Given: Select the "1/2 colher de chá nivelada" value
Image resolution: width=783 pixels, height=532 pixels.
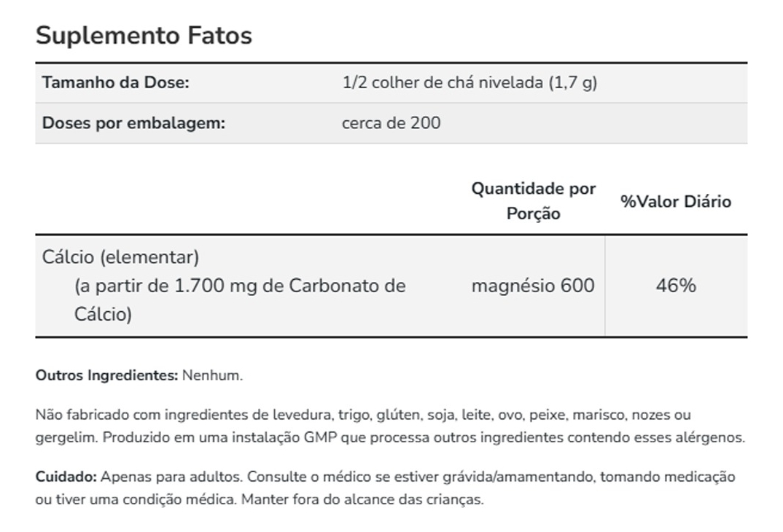Looking at the screenshot, I should (x=443, y=82).
